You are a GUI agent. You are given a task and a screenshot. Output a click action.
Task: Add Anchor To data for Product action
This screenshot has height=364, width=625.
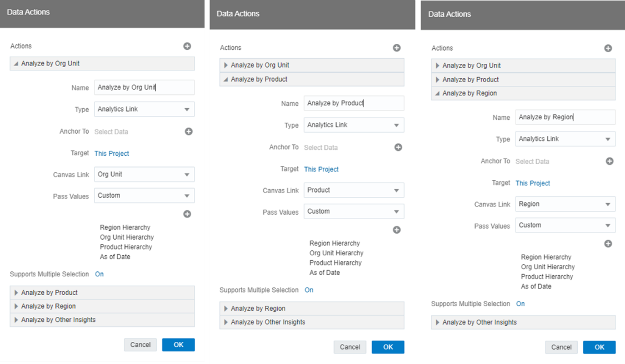tap(398, 148)
